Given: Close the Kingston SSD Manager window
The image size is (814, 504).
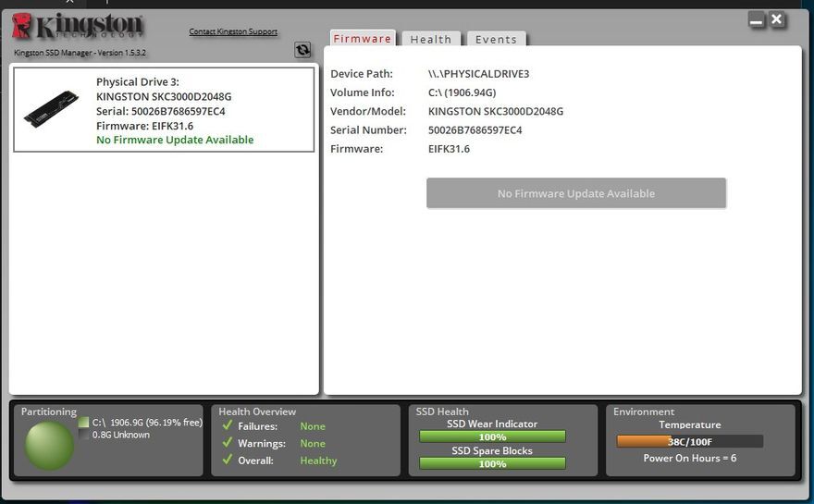Looking at the screenshot, I should pyautogui.click(x=777, y=19).
